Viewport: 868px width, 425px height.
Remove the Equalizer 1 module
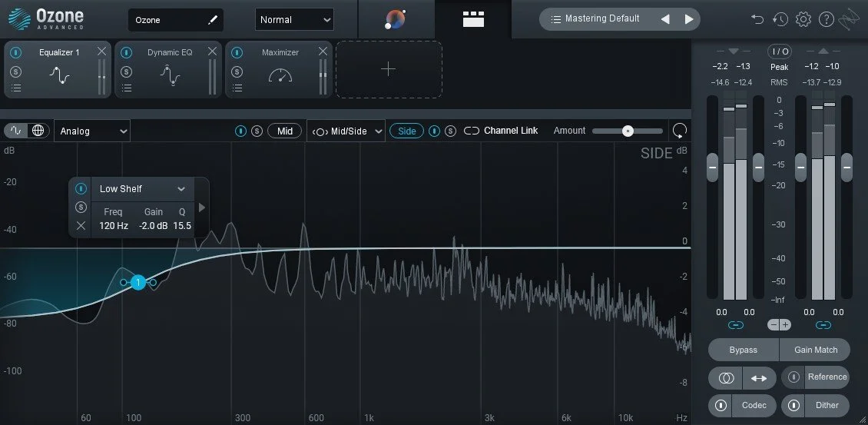pyautogui.click(x=102, y=51)
